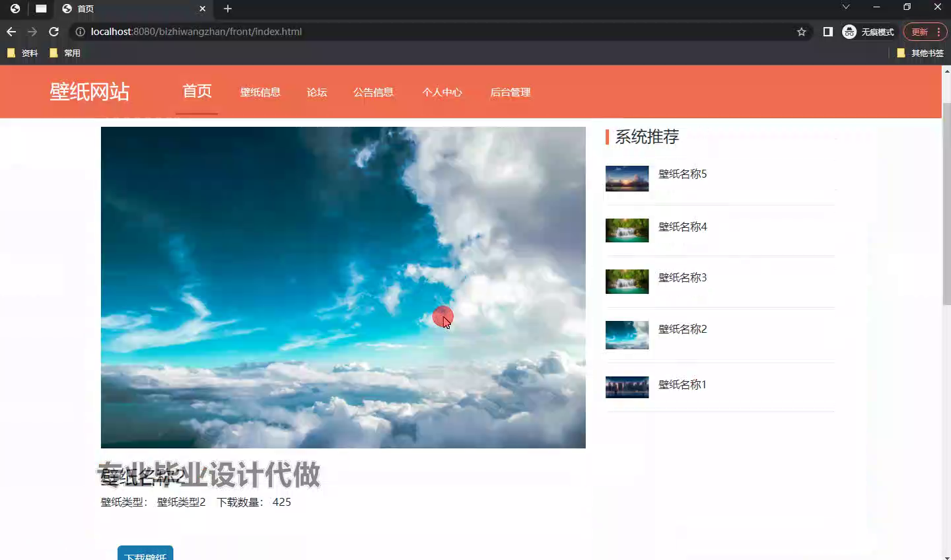Screen dimensions: 951x560
Task: Open the 壁纸名称3 waterfall thumbnail
Action: point(627,281)
